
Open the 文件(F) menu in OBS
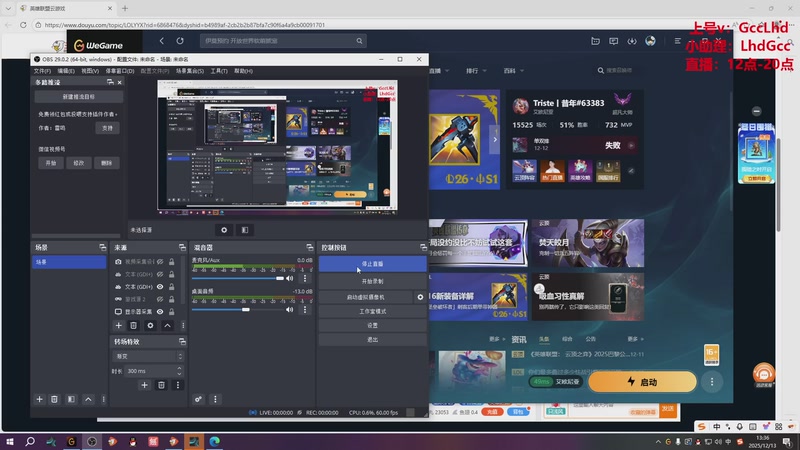point(42,71)
